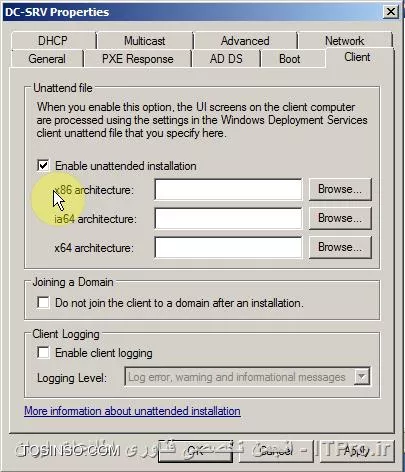The image size is (405, 472).
Task: Go to the Network tab
Action: pyautogui.click(x=344, y=41)
